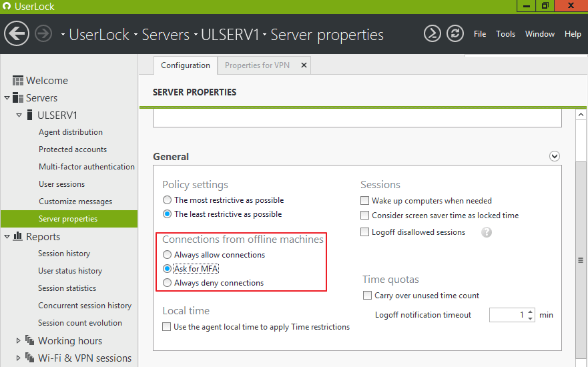588x367 pixels.
Task: Select Server properties in sidebar
Action: [x=69, y=219]
